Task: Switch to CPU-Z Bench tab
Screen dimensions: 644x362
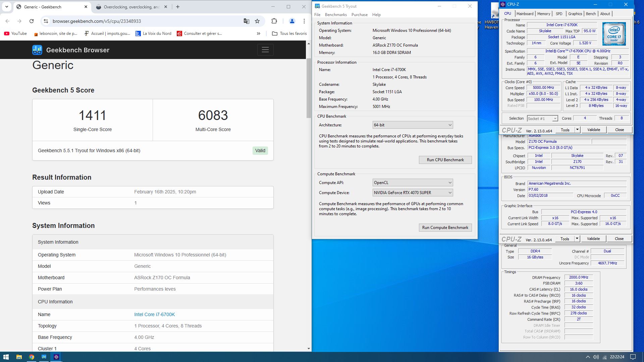Action: click(x=591, y=14)
